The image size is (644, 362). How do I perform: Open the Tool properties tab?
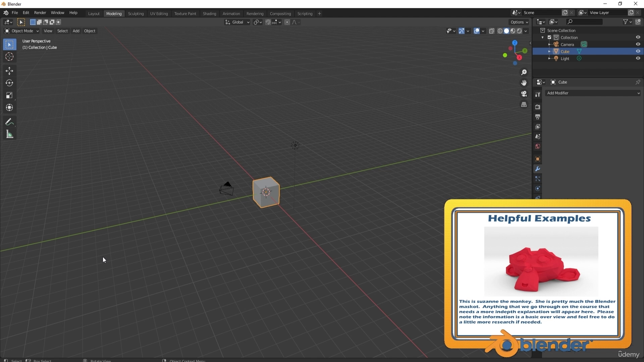pyautogui.click(x=538, y=95)
